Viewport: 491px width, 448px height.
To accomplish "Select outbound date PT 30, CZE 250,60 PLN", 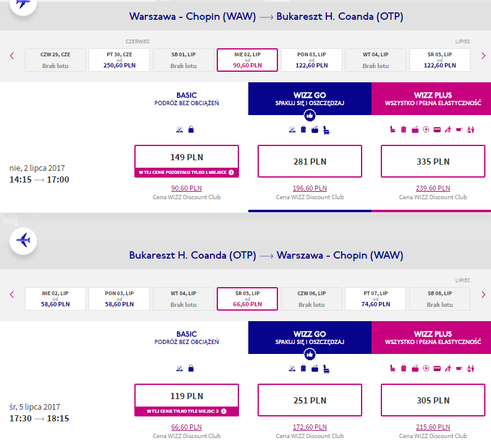I will pyautogui.click(x=119, y=60).
